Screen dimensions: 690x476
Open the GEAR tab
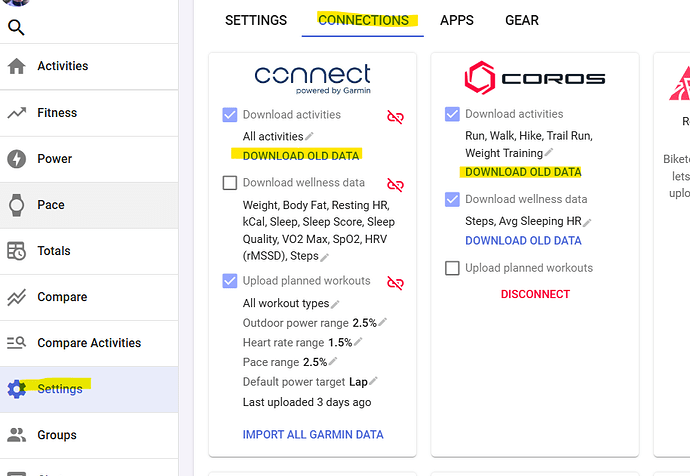point(522,20)
